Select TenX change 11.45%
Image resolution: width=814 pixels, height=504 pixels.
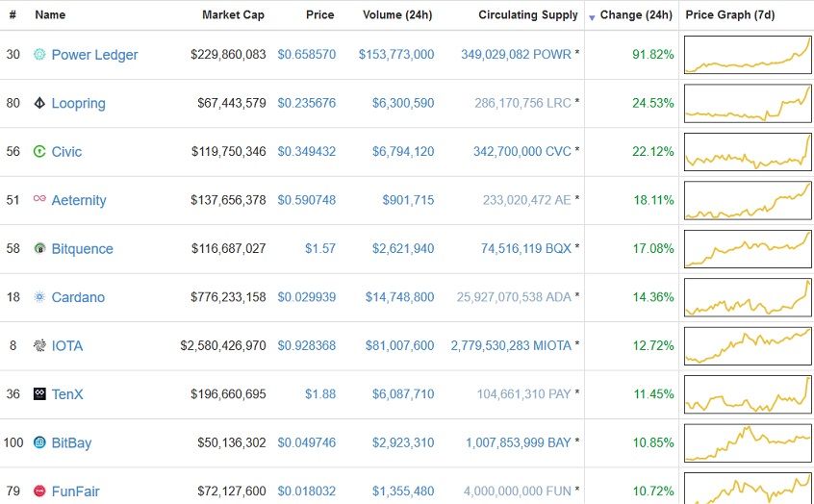[653, 394]
